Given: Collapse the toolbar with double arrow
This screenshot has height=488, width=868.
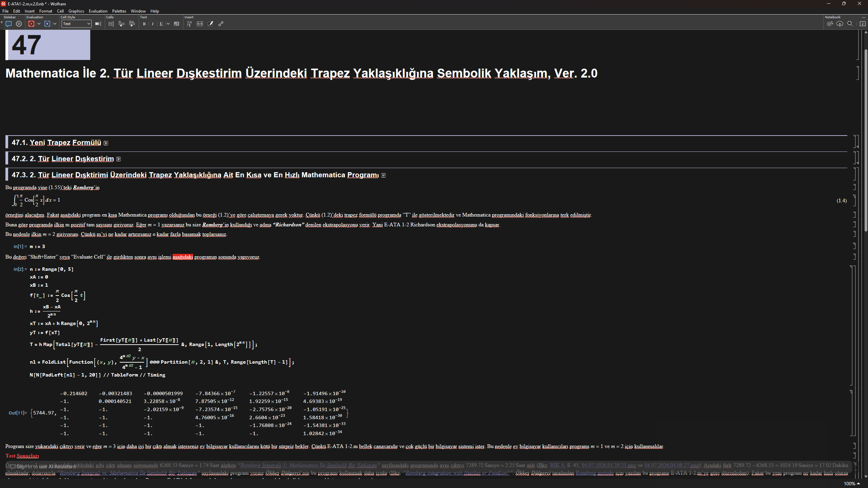Looking at the screenshot, I should click(x=2, y=22).
